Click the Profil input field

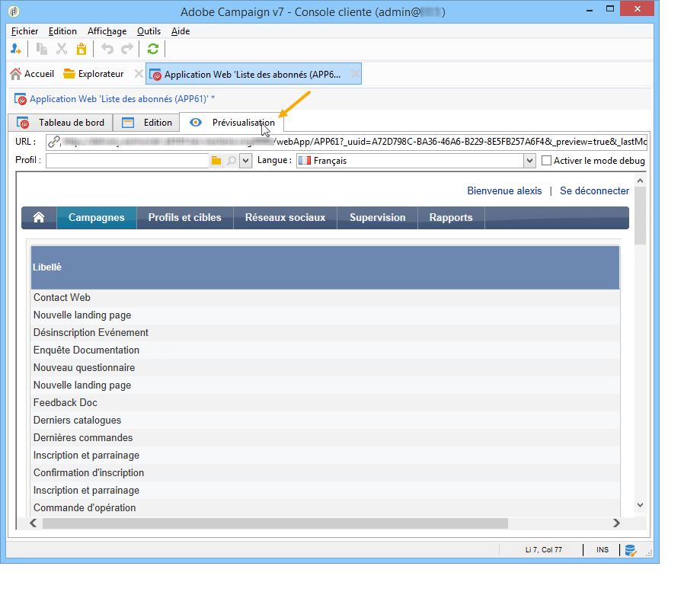coord(127,161)
